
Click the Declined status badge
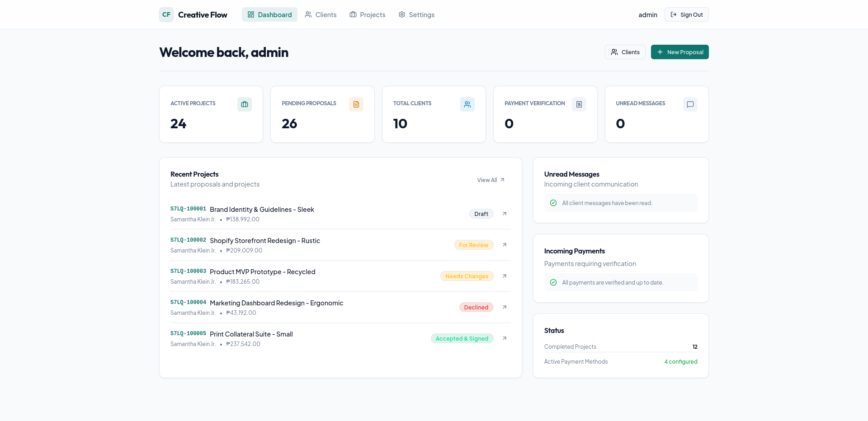(476, 307)
